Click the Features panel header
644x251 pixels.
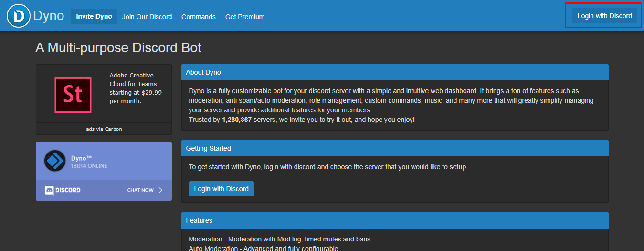pos(395,220)
